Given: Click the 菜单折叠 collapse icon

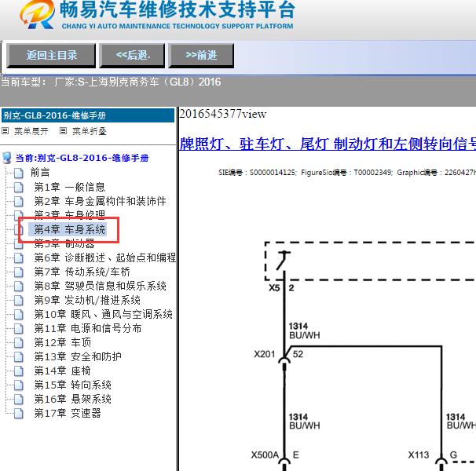Looking at the screenshot, I should 63,131.
